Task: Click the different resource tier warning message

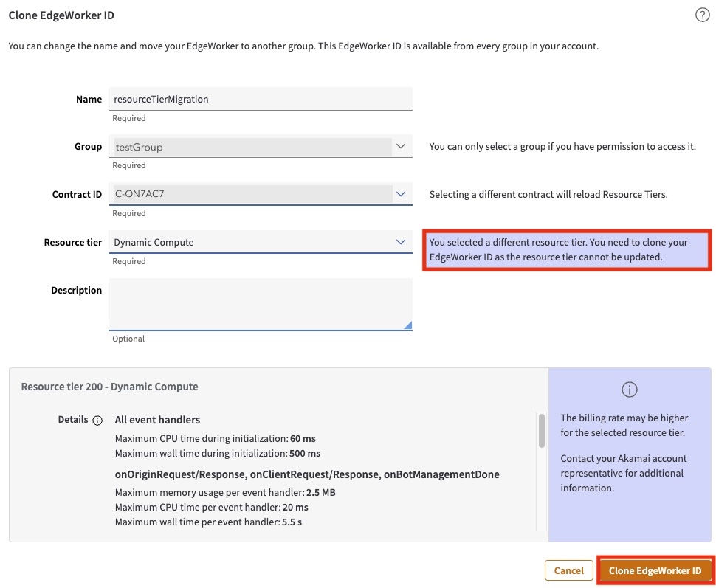Action: click(x=566, y=249)
